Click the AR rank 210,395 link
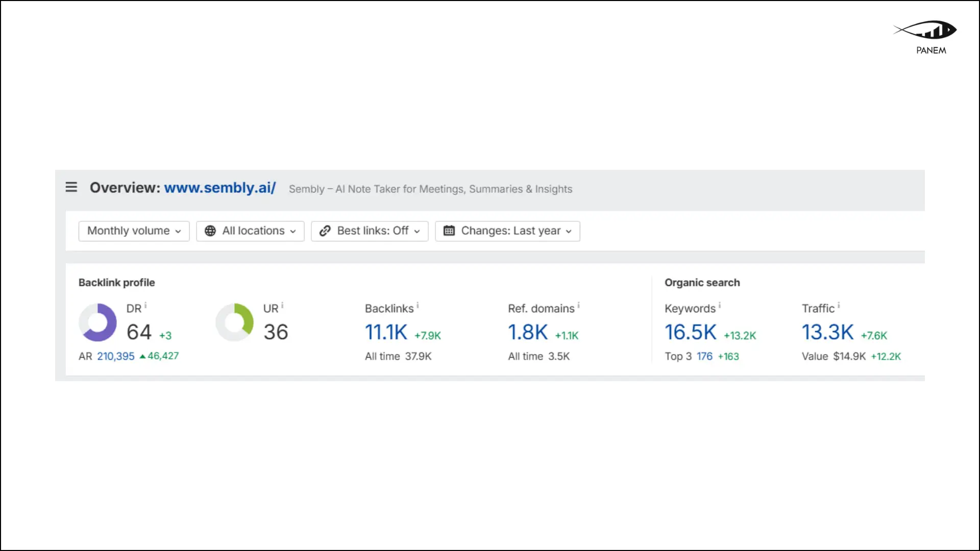Image resolution: width=980 pixels, height=551 pixels. 116,356
